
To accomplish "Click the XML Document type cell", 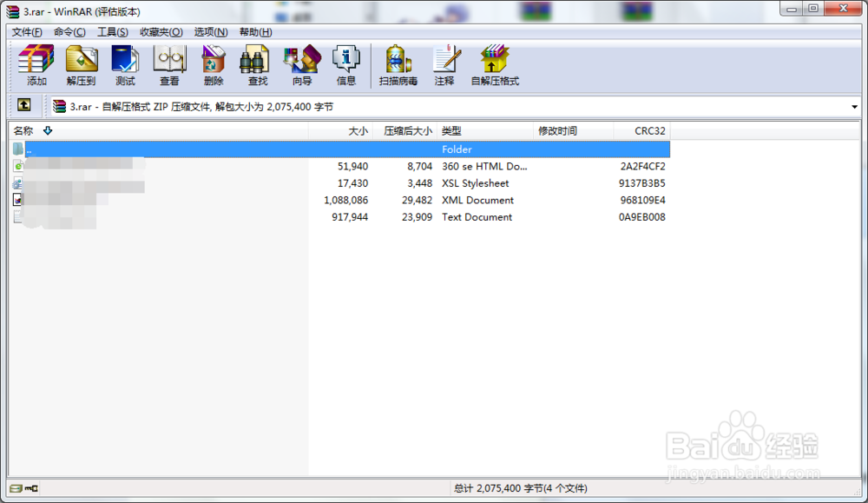I will tap(477, 200).
